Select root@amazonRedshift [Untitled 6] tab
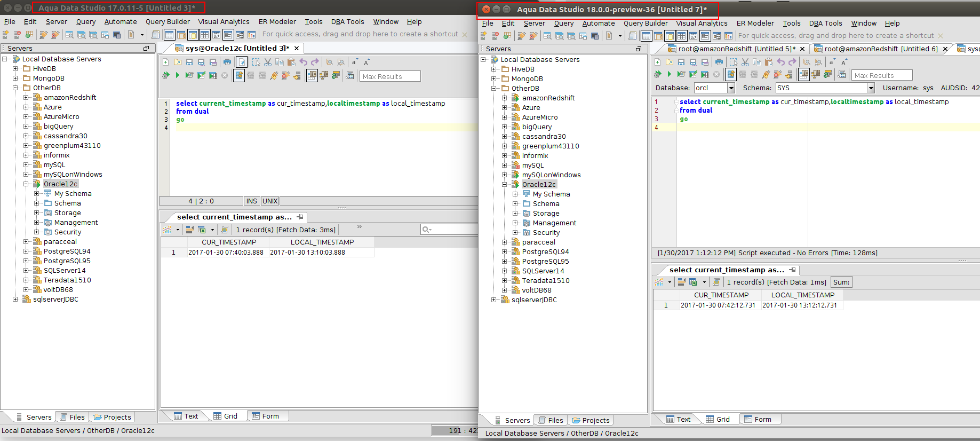 tap(880, 49)
